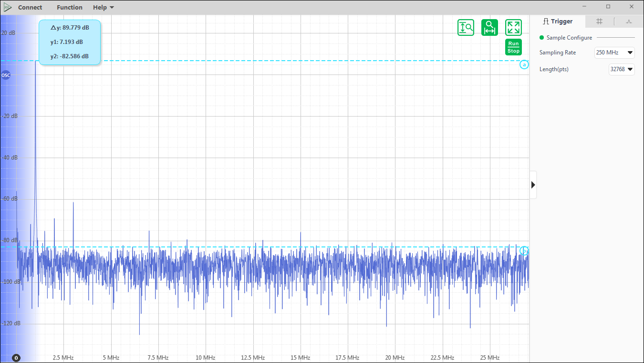Click the 15 MHz axis label
Image resolution: width=644 pixels, height=363 pixels.
[x=300, y=358]
